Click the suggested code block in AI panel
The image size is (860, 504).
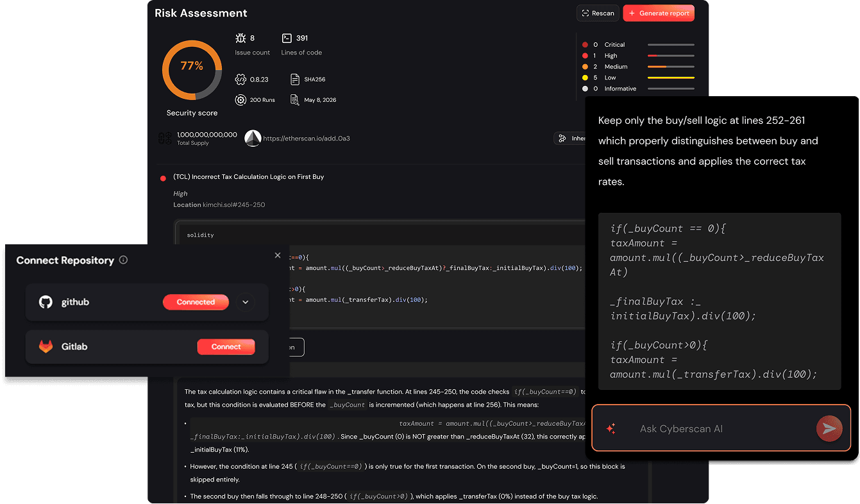719,301
